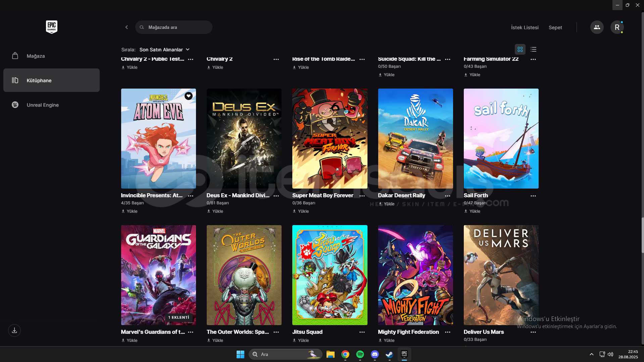
Task: Click the taskbar Ara search box
Action: (x=285, y=354)
